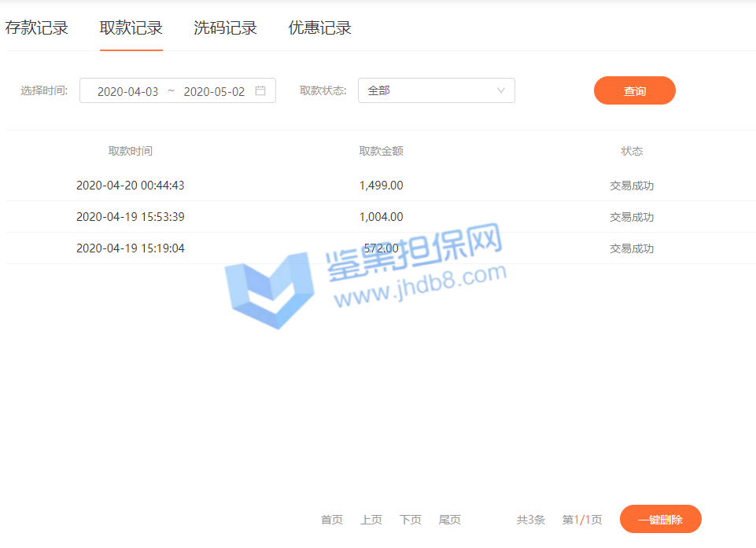756x548 pixels.
Task: Click the calendar icon in date range
Action: point(260,90)
